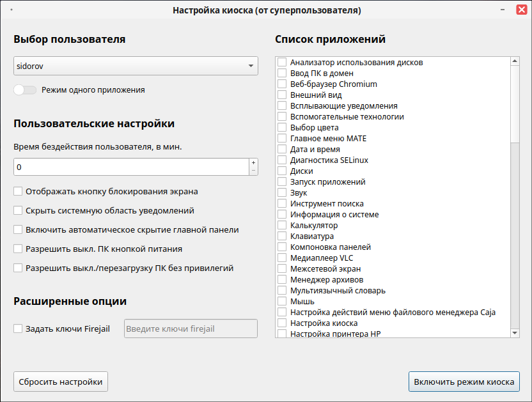Viewport: 532px width, 402px height.
Task: Click the application list scroll up arrow
Action: (515, 62)
